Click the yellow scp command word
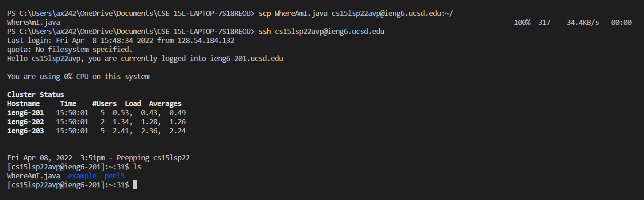 click(265, 13)
